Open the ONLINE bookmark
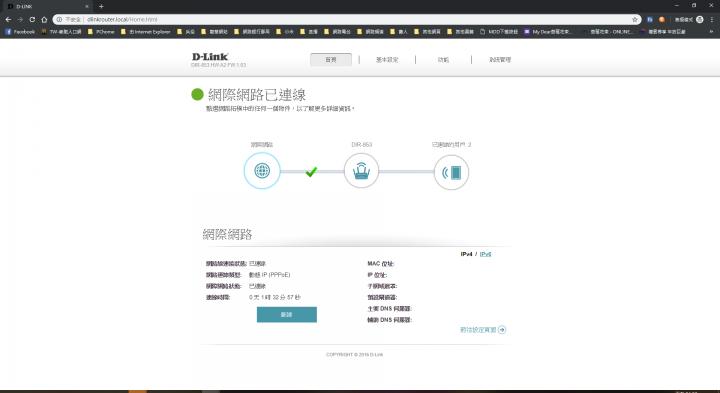The image size is (720, 393). (x=607, y=32)
